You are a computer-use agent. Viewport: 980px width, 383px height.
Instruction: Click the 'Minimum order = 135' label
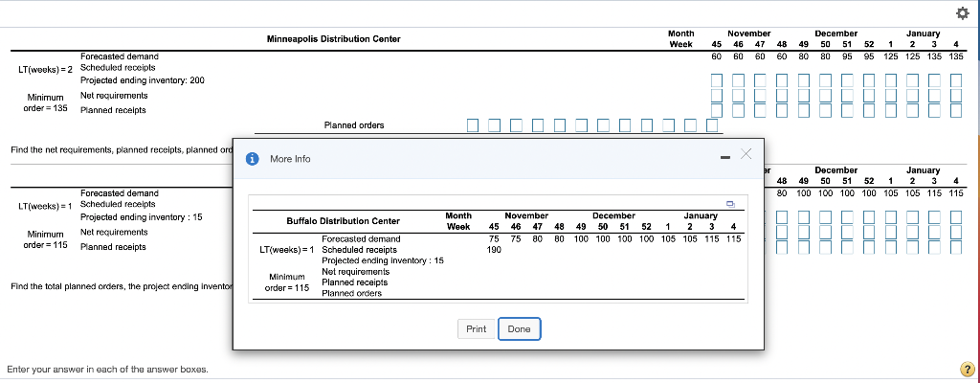click(x=46, y=103)
